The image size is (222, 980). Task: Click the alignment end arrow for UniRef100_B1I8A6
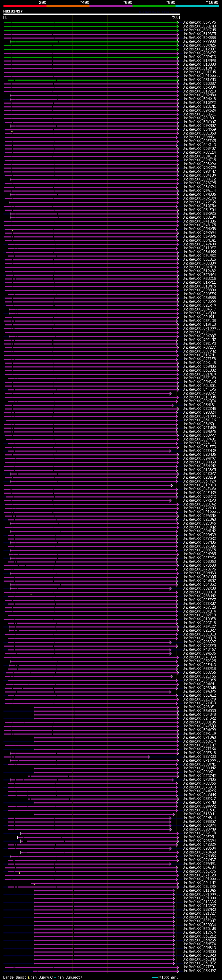[174, 891]
